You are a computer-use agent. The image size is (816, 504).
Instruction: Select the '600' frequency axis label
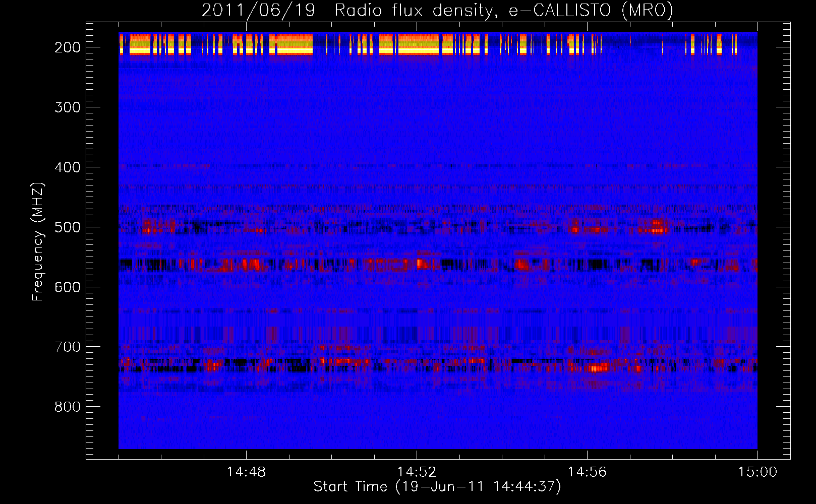[x=68, y=287]
